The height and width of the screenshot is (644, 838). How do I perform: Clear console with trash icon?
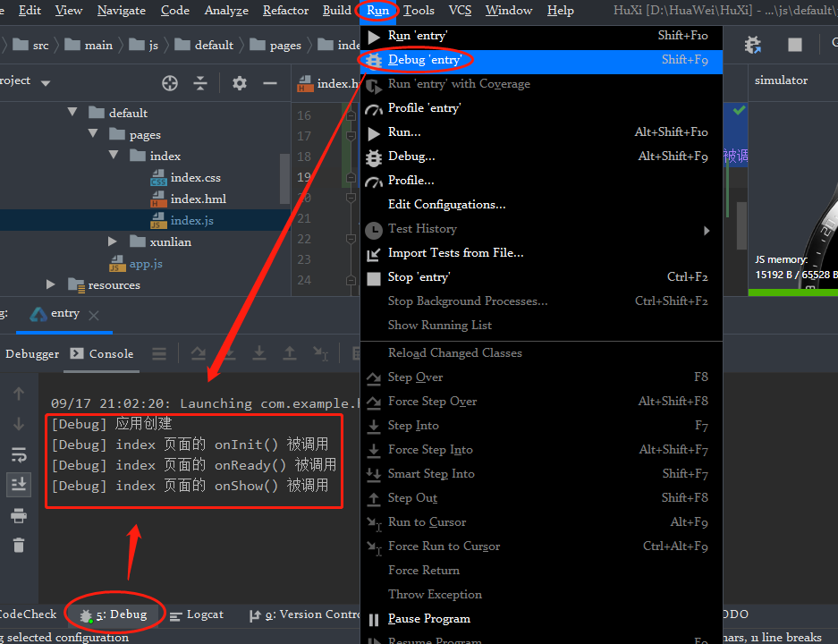click(x=19, y=545)
